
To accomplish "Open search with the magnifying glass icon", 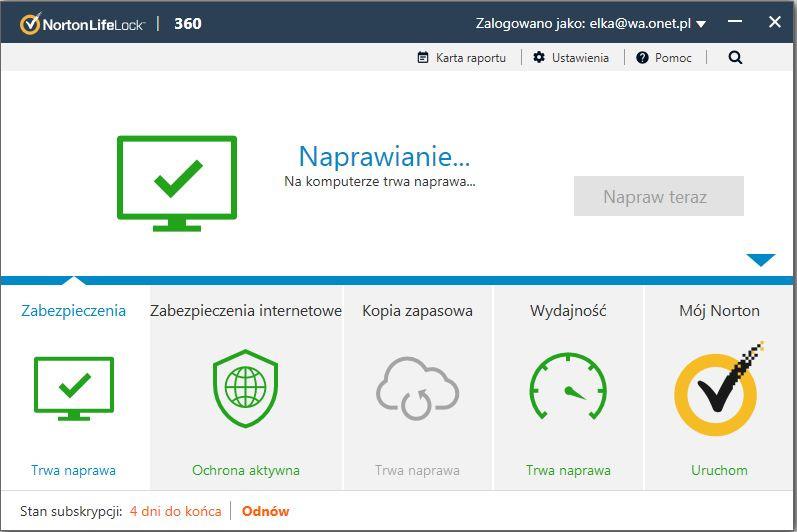I will click(x=735, y=57).
